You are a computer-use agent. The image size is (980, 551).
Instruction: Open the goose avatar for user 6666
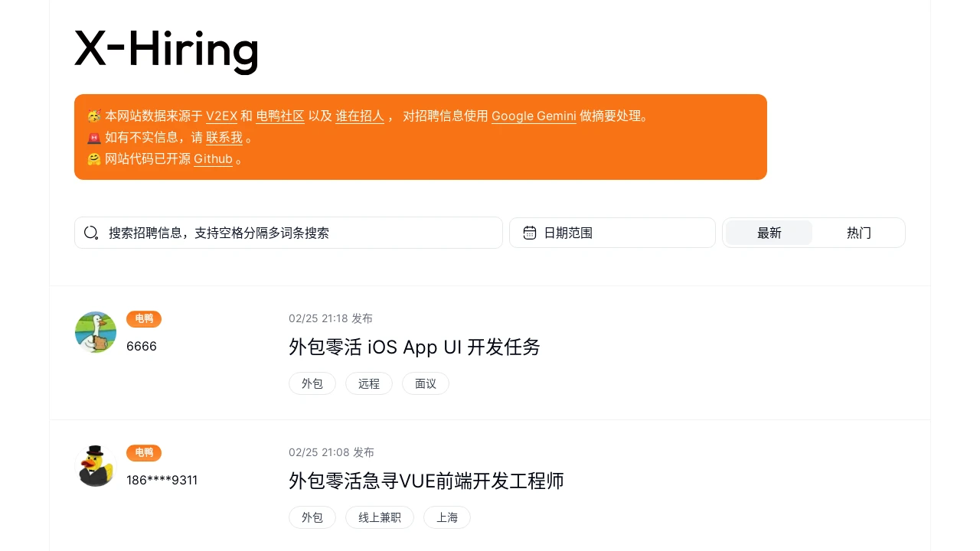coord(96,332)
